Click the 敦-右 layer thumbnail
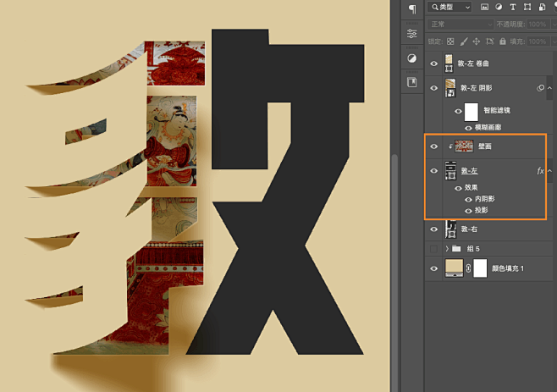 [x=450, y=229]
